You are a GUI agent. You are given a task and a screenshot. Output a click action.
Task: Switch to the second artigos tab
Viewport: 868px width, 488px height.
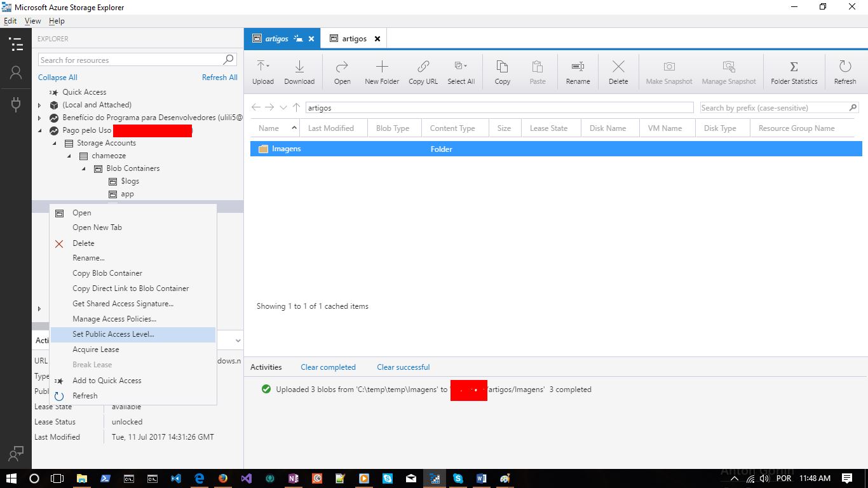(354, 38)
